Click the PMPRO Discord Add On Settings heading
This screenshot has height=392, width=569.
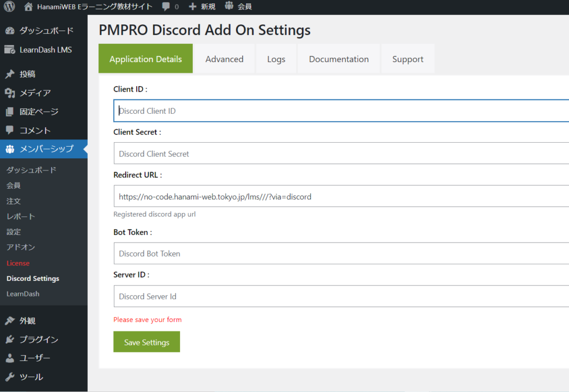204,30
